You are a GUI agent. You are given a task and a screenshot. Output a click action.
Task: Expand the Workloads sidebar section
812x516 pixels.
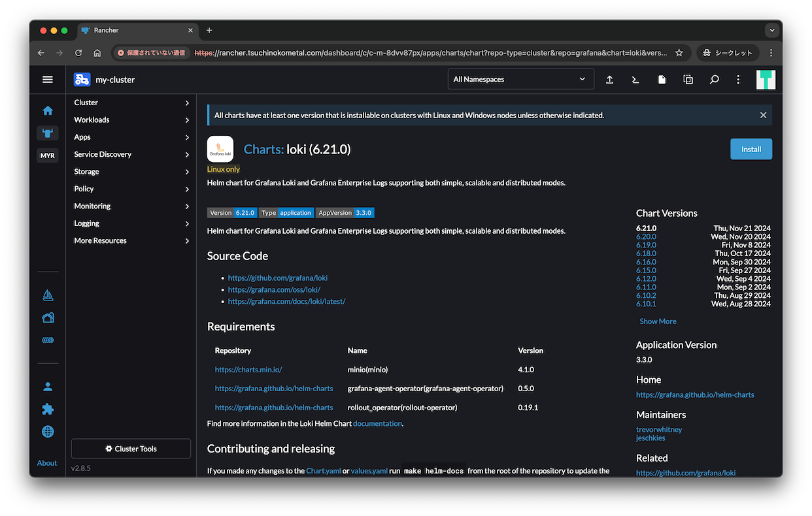pos(131,120)
